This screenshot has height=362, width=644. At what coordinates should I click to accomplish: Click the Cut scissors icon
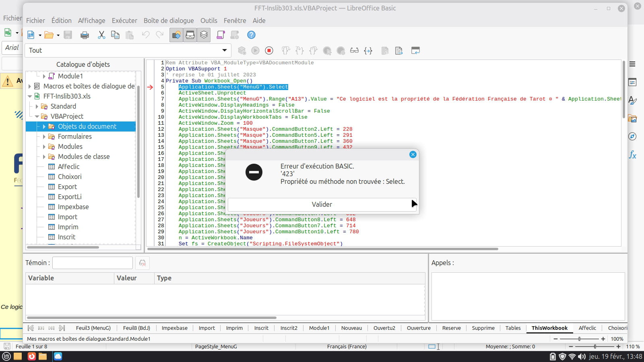tap(101, 35)
